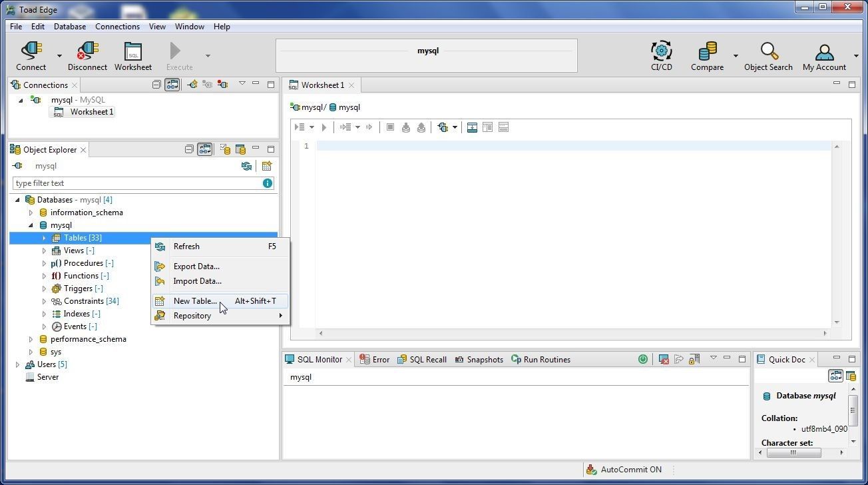Click the table-database icon in Object Explorer toolbar

click(240, 149)
